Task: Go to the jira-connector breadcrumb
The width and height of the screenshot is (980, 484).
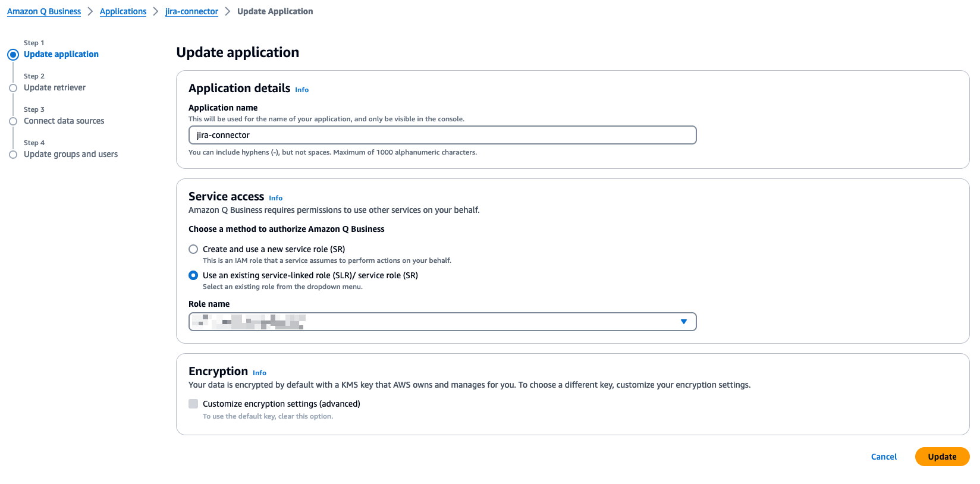Action: (x=191, y=11)
